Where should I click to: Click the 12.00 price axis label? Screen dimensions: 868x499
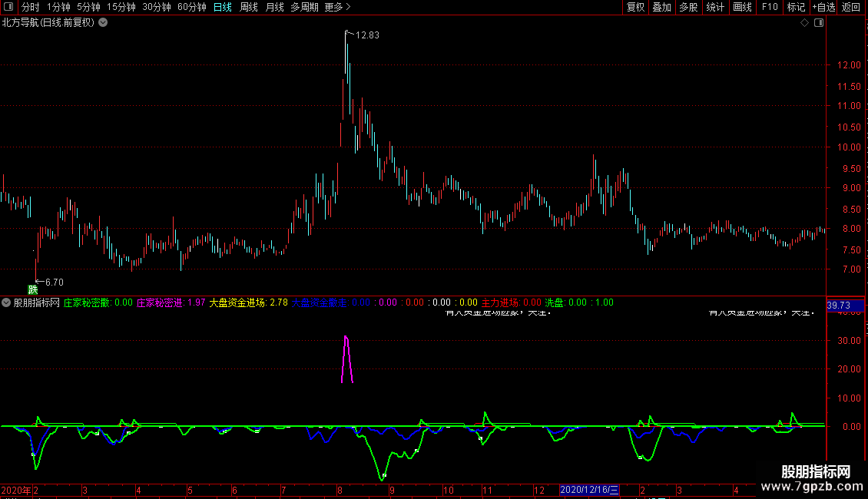(849, 65)
